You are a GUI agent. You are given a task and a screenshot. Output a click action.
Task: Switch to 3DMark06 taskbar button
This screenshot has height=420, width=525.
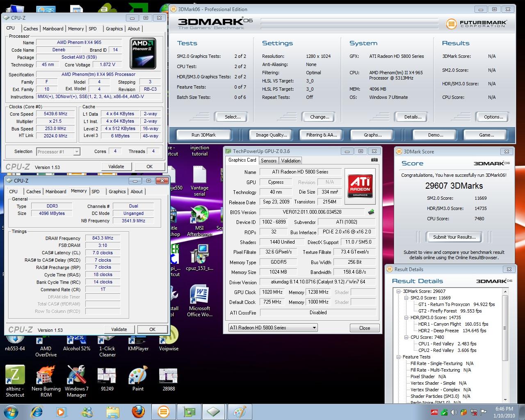(x=164, y=411)
